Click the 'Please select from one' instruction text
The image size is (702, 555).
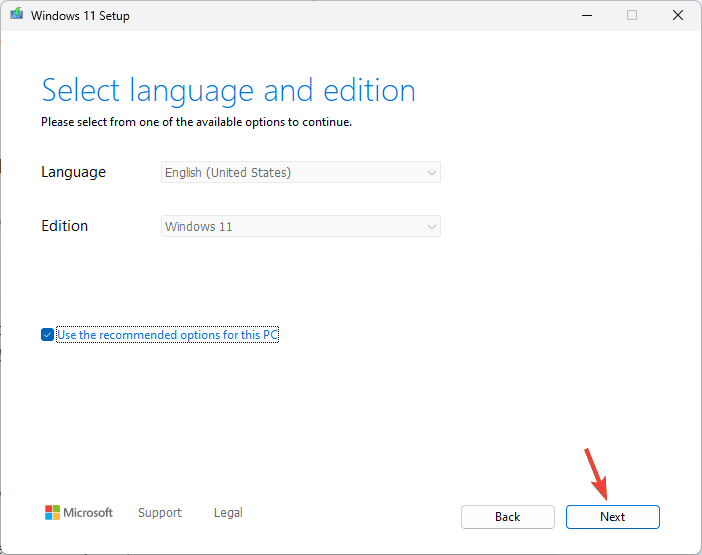(196, 122)
